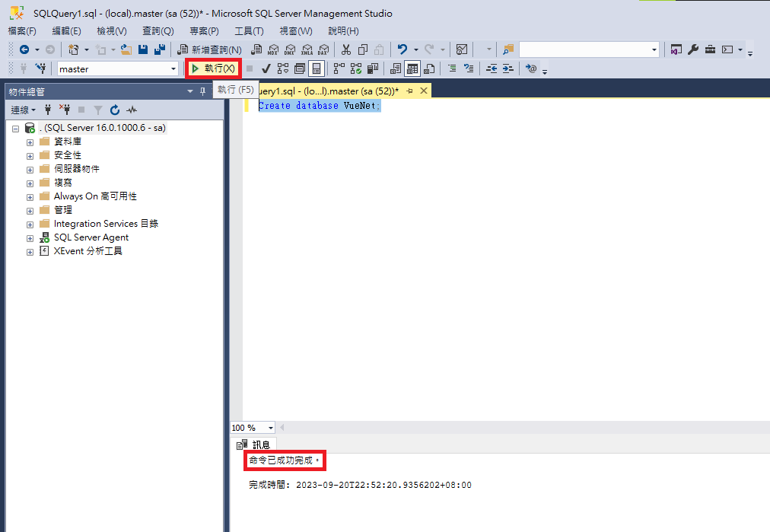This screenshot has height=532, width=770.
Task: Open the master database dropdown
Action: coord(173,68)
